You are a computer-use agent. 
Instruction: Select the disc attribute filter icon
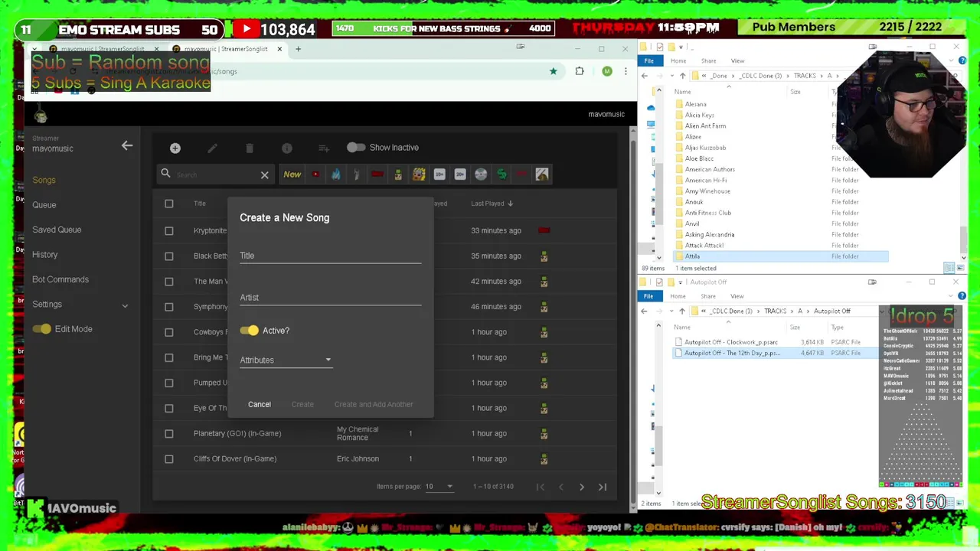point(481,174)
